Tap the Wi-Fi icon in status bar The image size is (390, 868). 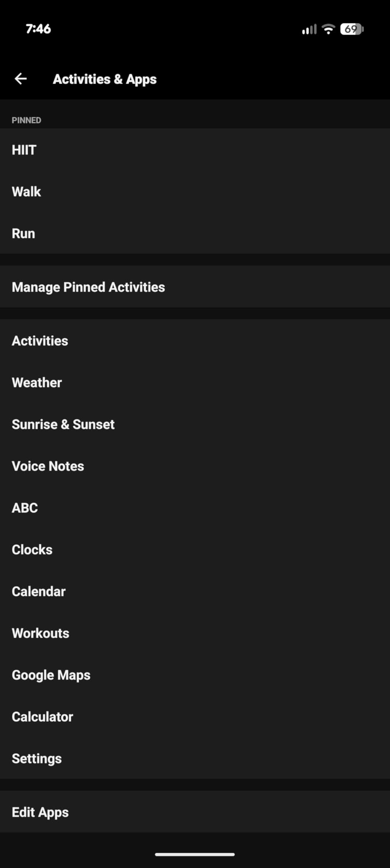[x=328, y=29]
